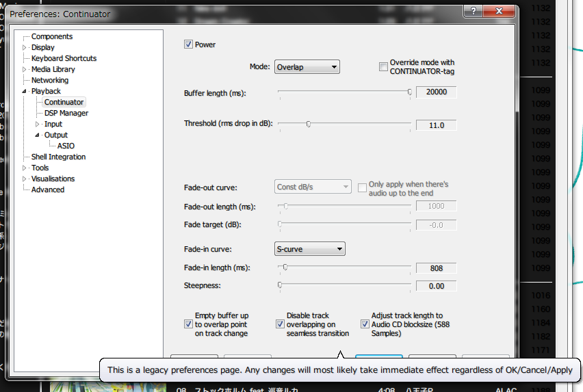Expand the Media Library tree node
The height and width of the screenshot is (392, 583).
(25, 70)
